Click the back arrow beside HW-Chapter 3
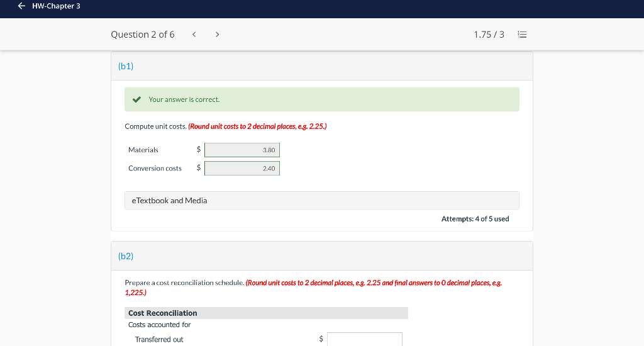The image size is (644, 346). pos(21,6)
